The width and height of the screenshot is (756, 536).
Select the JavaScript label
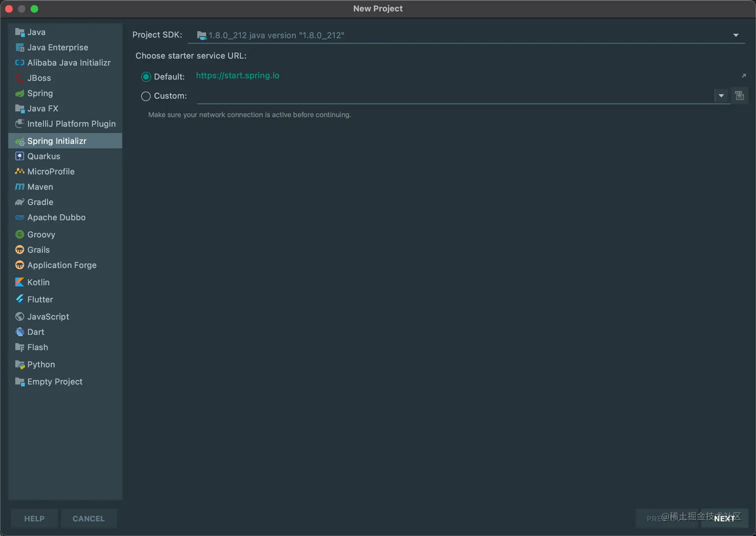click(48, 316)
